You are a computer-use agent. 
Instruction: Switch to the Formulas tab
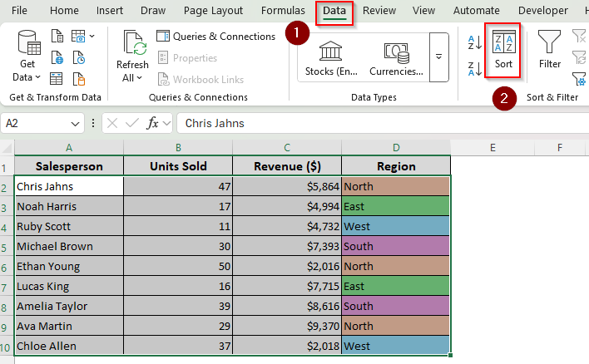click(x=283, y=11)
